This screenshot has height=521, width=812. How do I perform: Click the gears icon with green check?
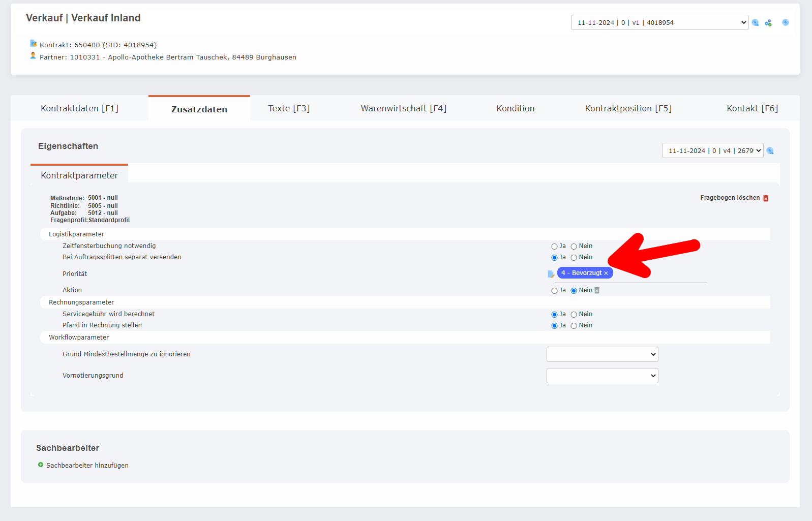click(768, 23)
